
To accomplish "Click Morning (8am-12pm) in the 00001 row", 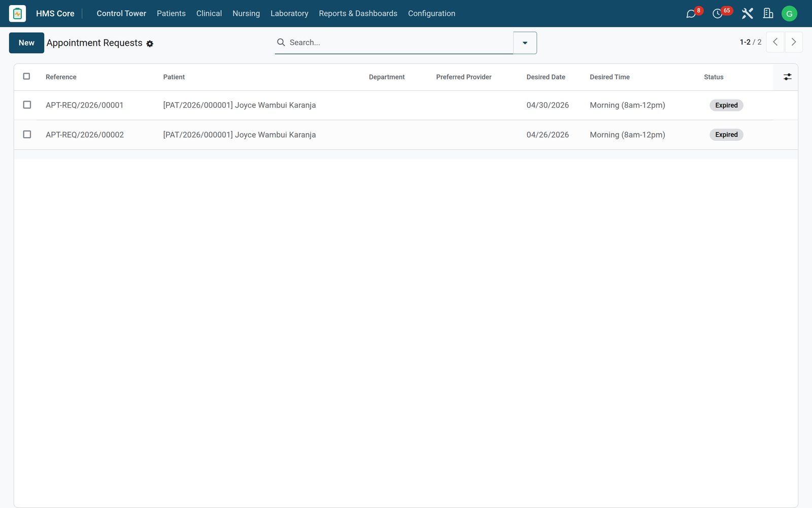I will (x=627, y=105).
